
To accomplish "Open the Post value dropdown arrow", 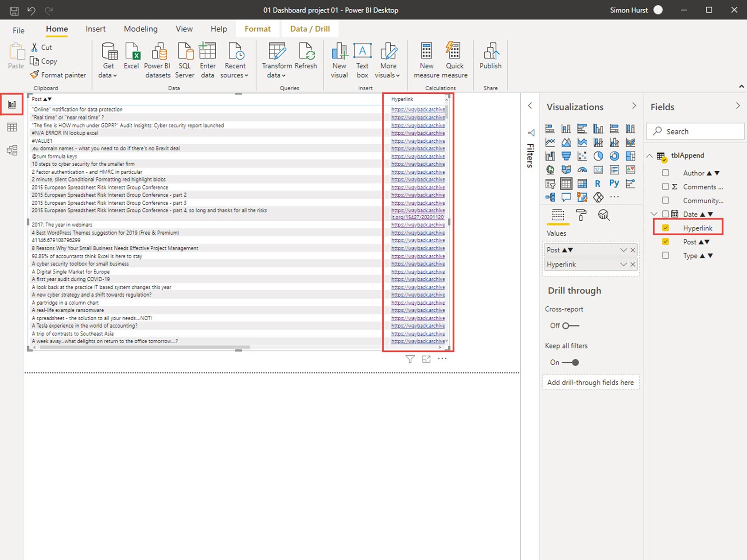I will coord(623,250).
